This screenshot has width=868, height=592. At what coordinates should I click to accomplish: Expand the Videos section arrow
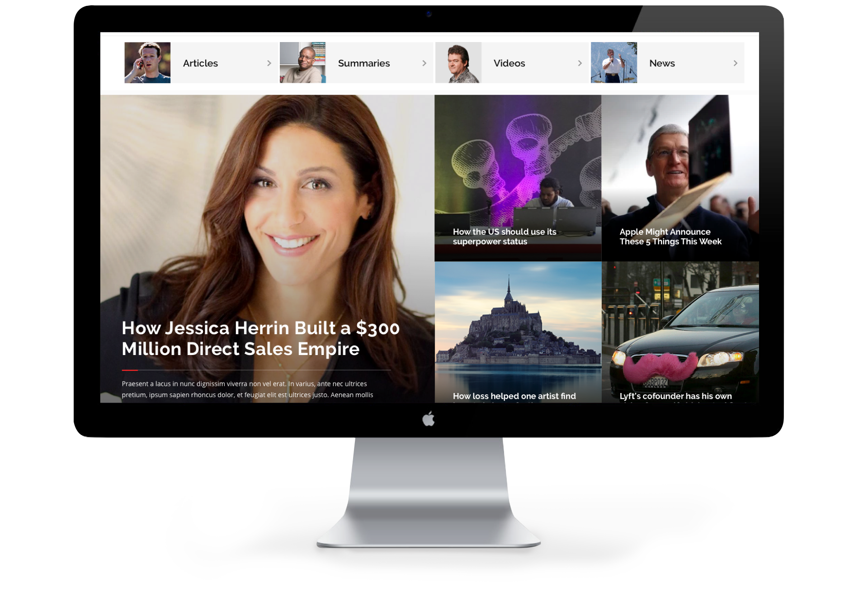pos(578,63)
